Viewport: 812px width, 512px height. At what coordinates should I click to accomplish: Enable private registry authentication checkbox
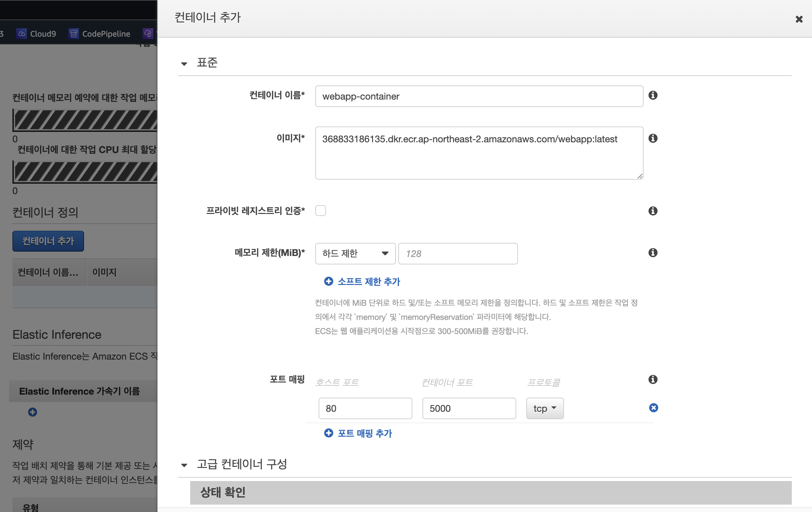pyautogui.click(x=320, y=211)
